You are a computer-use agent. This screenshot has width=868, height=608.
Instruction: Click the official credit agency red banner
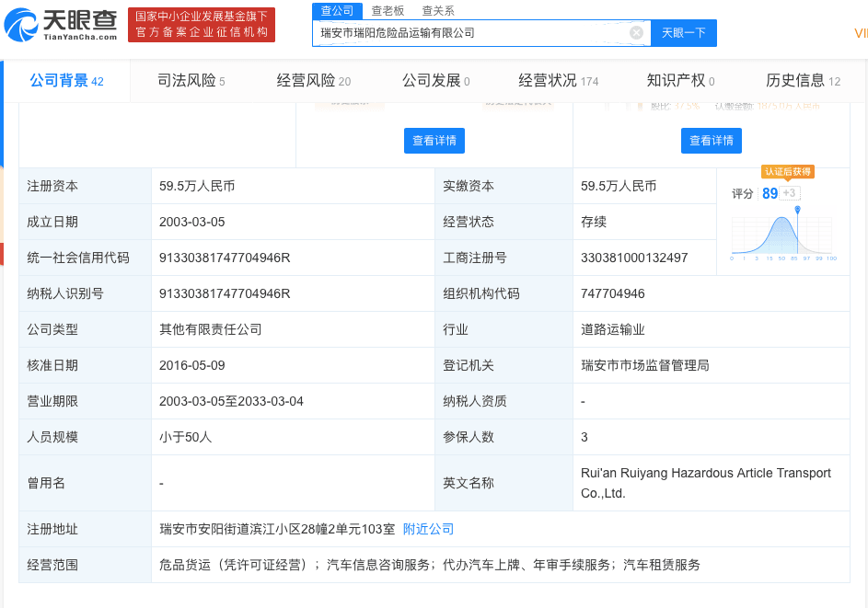pos(202,25)
